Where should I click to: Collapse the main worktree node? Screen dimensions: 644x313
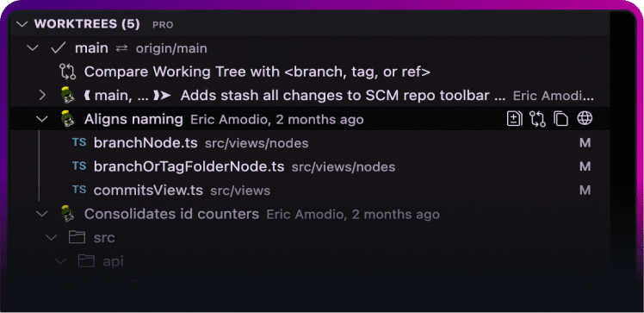point(32,48)
